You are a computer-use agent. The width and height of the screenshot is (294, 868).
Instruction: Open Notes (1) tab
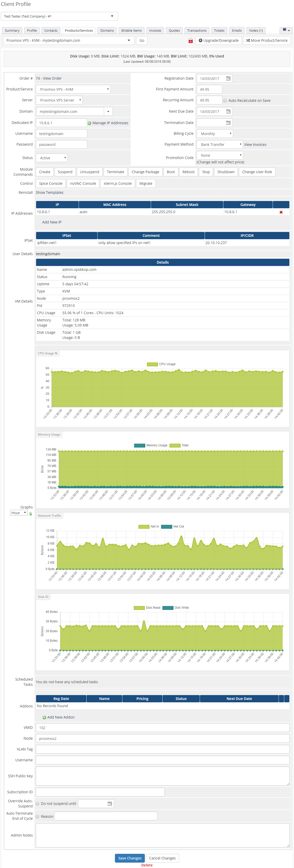pyautogui.click(x=256, y=31)
